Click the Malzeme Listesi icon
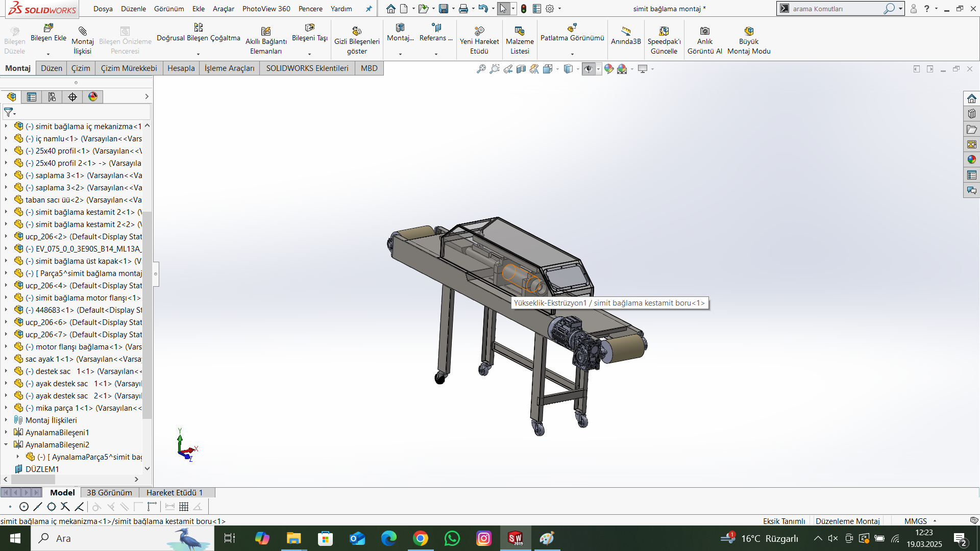The height and width of the screenshot is (551, 980). point(520,32)
